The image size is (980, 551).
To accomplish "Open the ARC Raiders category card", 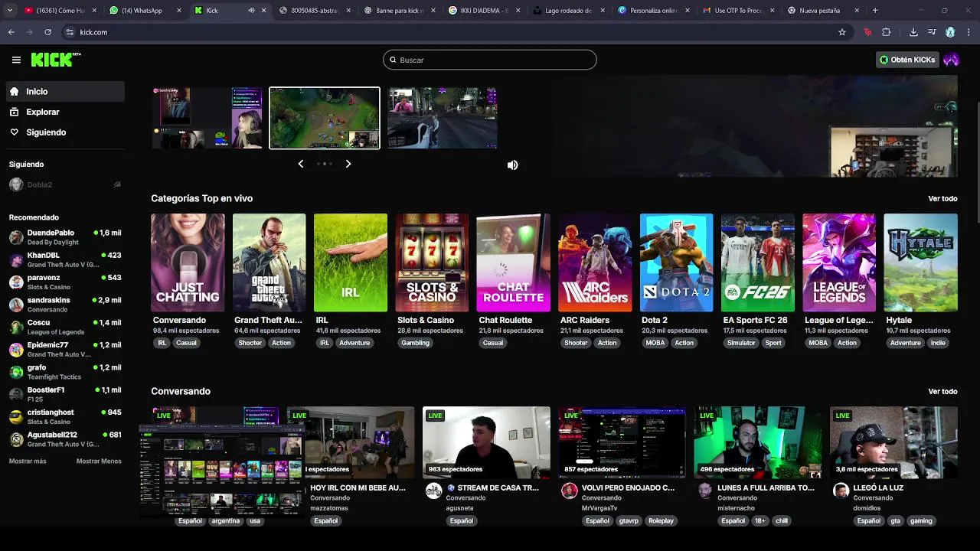I will click(x=595, y=262).
